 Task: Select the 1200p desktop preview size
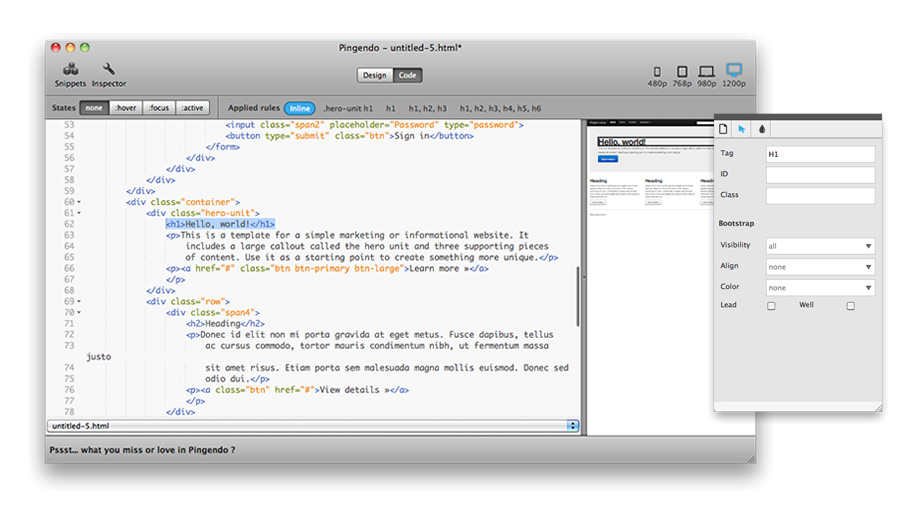(x=734, y=75)
